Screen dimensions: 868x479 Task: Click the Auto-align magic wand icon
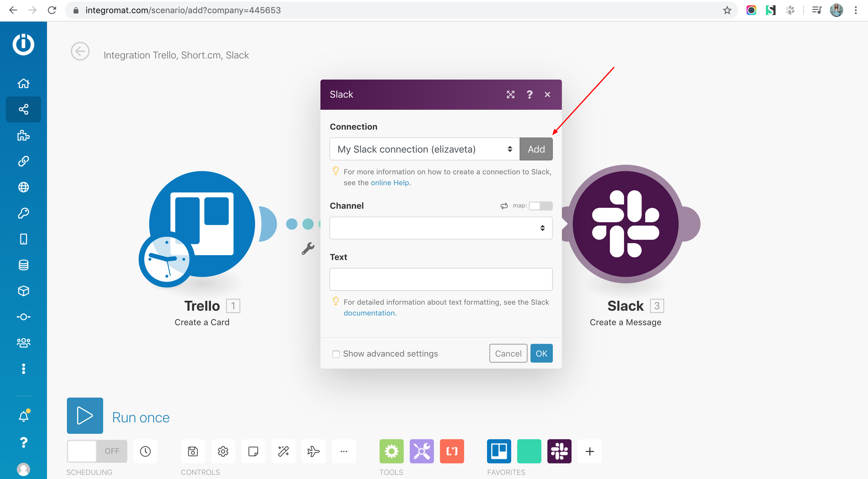tap(283, 451)
